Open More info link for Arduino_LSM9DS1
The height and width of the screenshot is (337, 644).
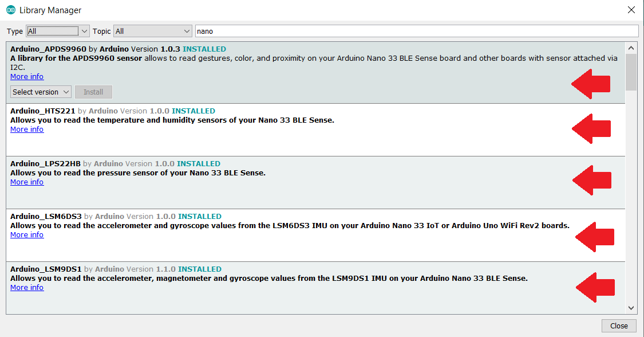click(x=27, y=288)
